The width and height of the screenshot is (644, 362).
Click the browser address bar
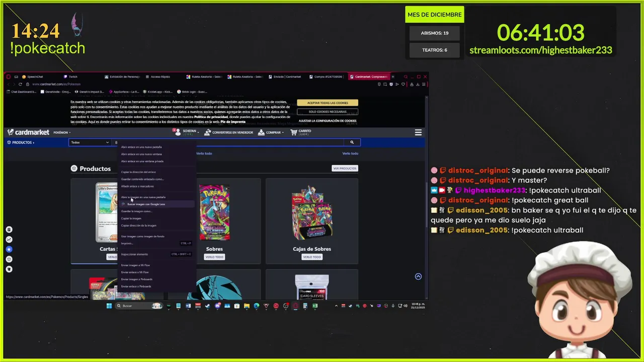(201, 84)
